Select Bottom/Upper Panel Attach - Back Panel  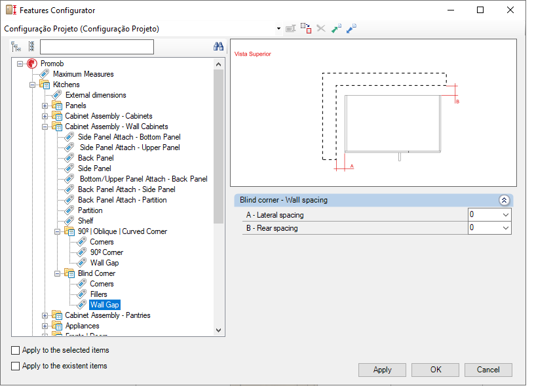click(143, 179)
